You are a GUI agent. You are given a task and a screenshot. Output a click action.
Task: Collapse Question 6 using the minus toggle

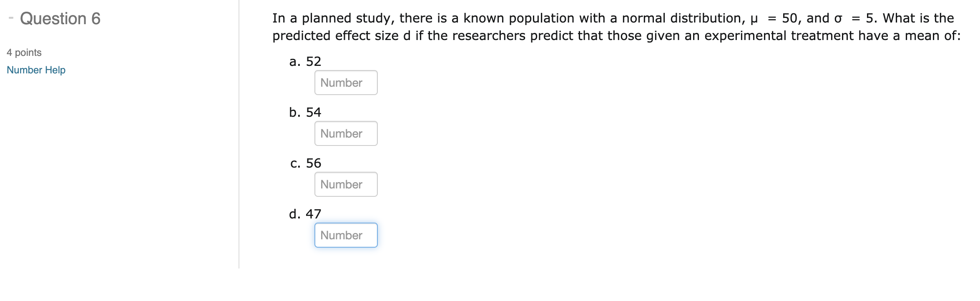click(x=12, y=18)
